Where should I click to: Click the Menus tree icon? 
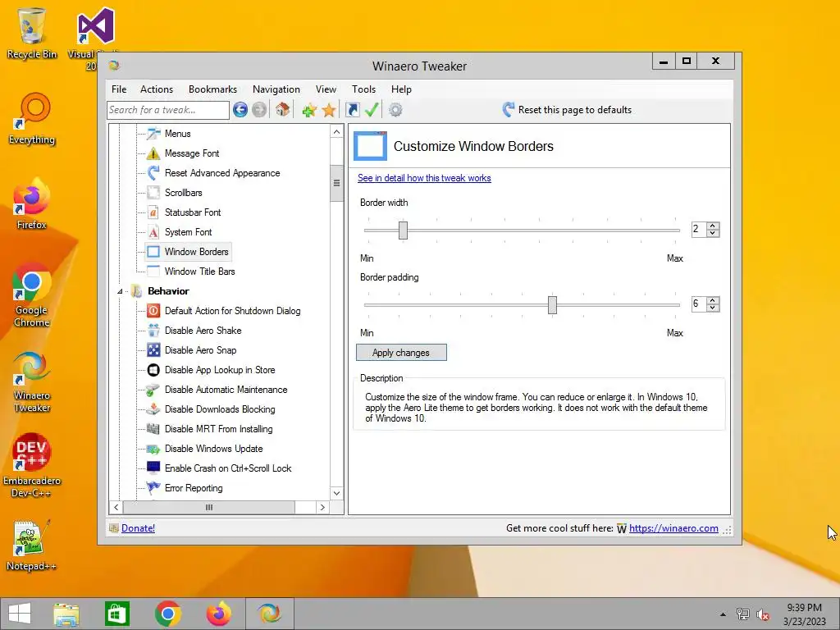153,134
